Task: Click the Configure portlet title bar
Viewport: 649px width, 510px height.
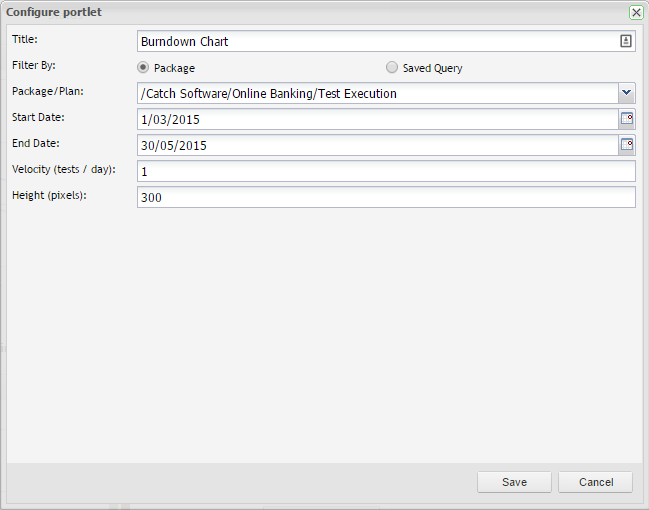Action: (300, 12)
